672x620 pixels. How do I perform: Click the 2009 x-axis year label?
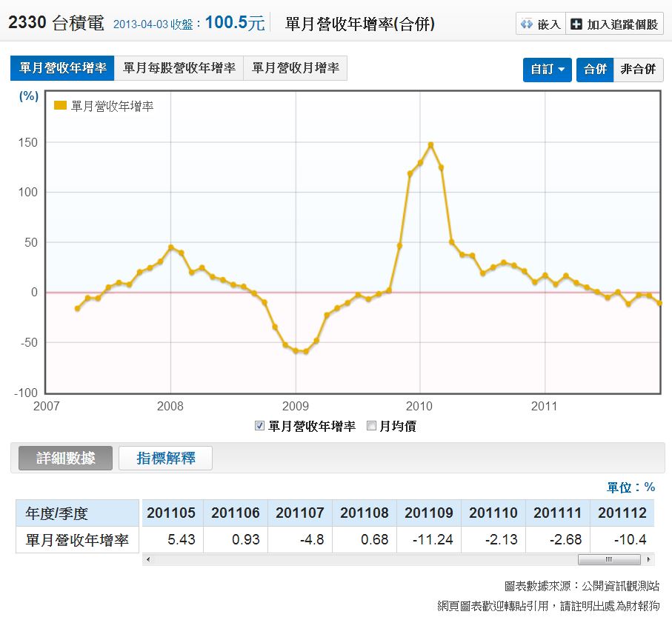[296, 406]
